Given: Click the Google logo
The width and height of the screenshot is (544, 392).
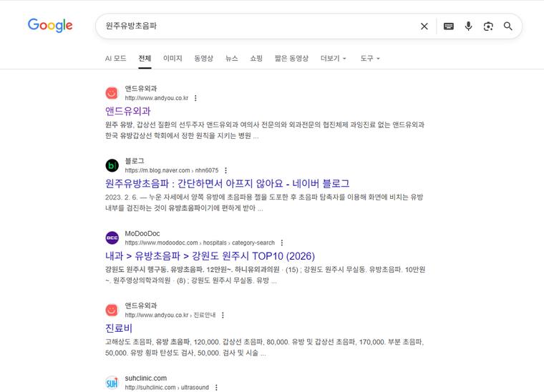Looking at the screenshot, I should (x=50, y=25).
